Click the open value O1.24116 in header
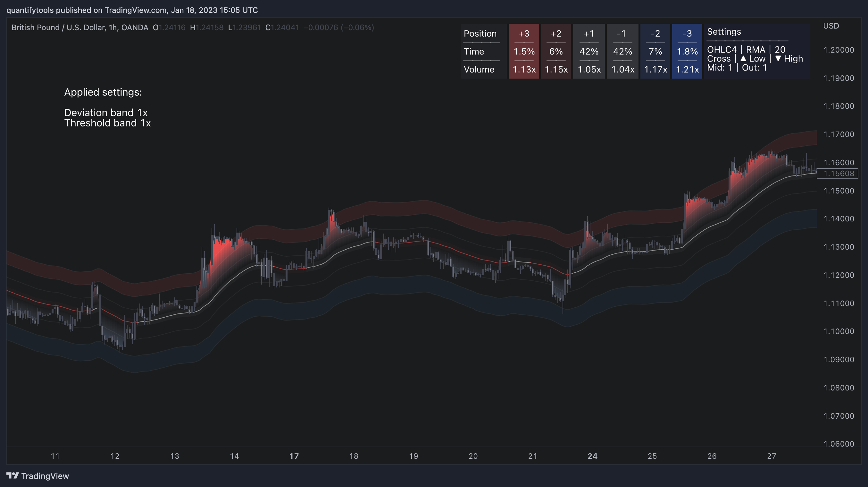Screen dimensions: 868x487 coord(169,27)
